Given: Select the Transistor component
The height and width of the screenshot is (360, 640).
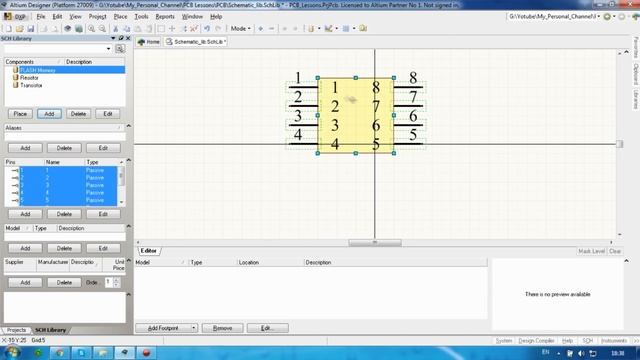Looking at the screenshot, I should coord(31,85).
